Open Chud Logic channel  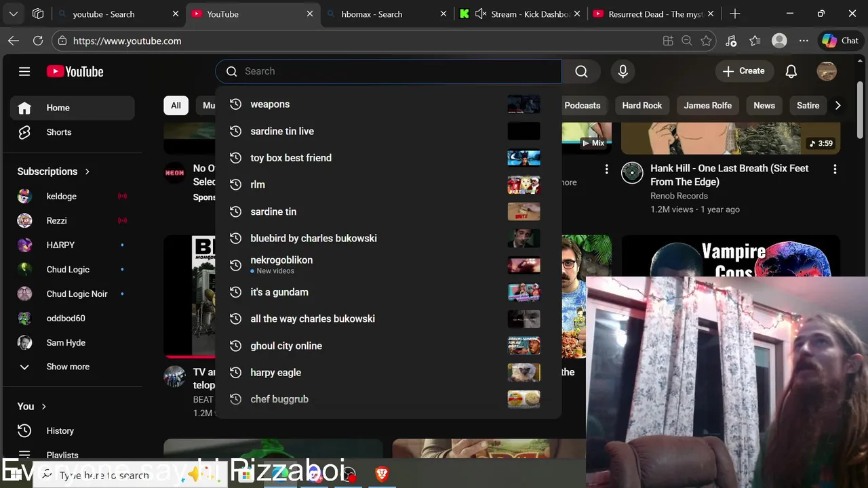(72, 270)
